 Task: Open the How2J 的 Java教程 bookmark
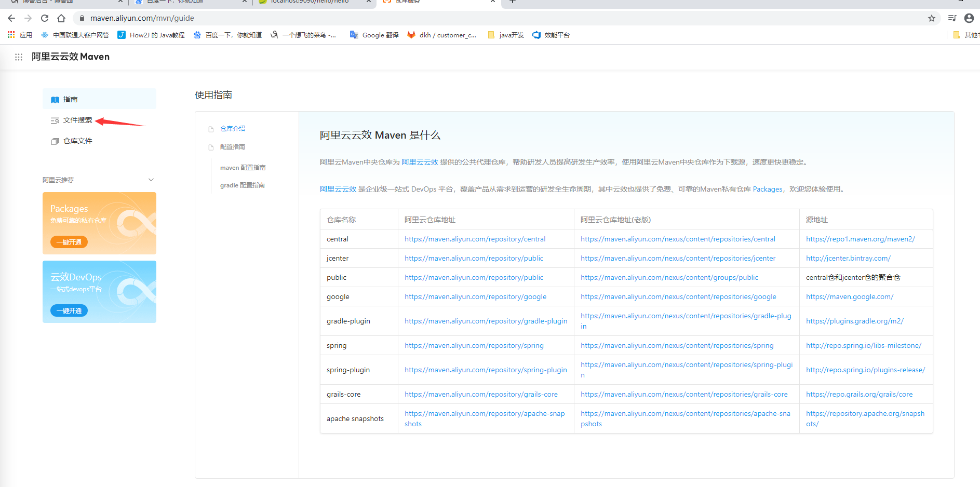coord(151,35)
